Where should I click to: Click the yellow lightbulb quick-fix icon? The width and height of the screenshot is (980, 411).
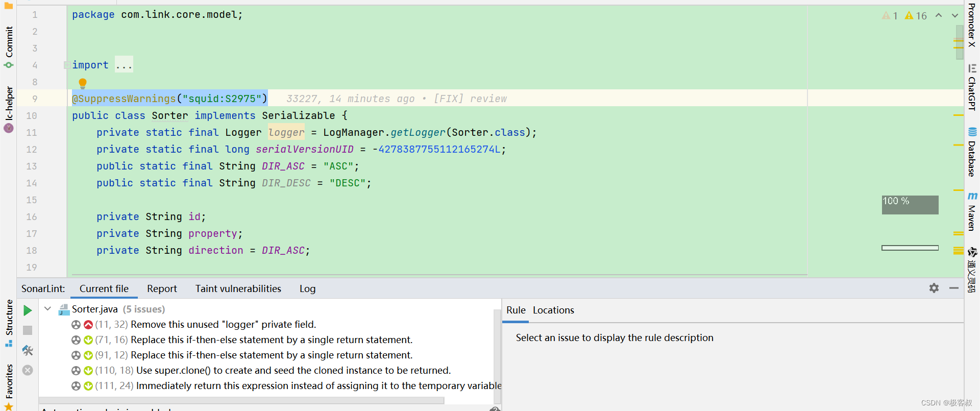pyautogui.click(x=83, y=83)
